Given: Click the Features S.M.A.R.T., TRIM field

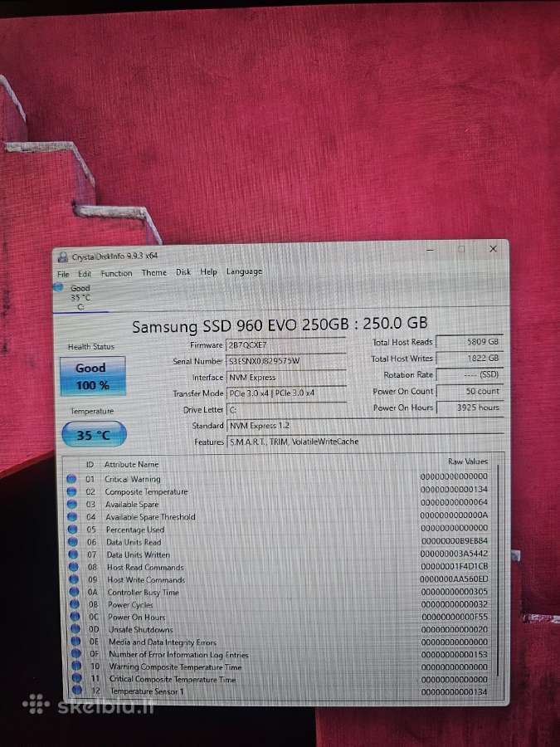Looking at the screenshot, I should coord(365,442).
